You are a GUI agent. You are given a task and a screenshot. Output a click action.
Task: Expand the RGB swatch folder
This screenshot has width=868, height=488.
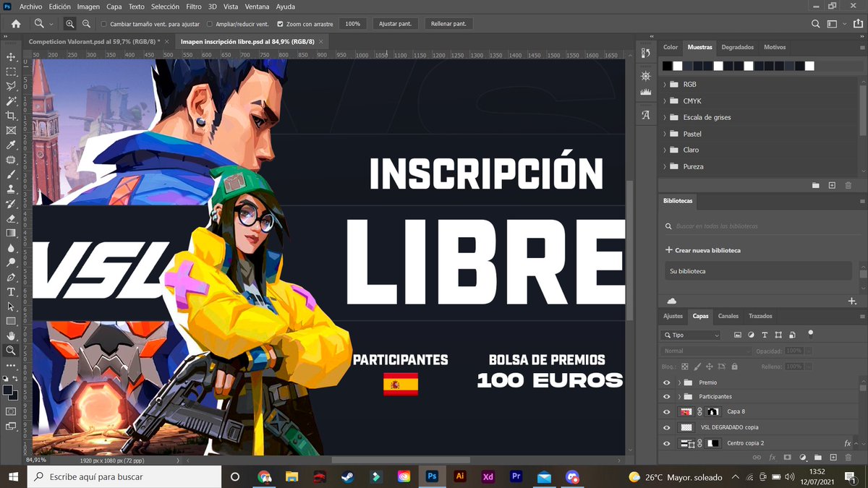(665, 85)
